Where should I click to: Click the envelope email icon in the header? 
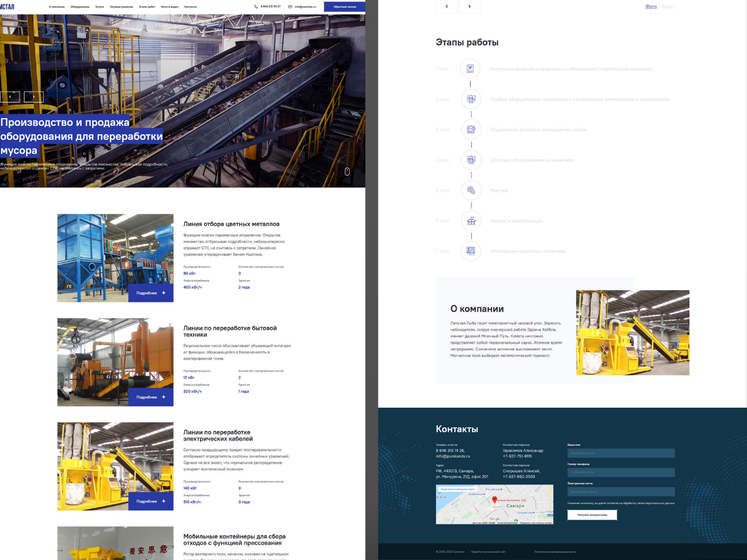tap(290, 7)
